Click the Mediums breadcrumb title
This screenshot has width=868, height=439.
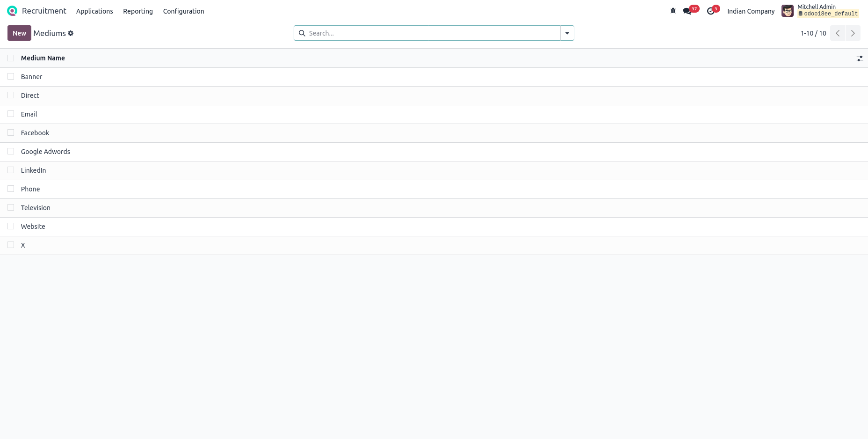coord(50,33)
